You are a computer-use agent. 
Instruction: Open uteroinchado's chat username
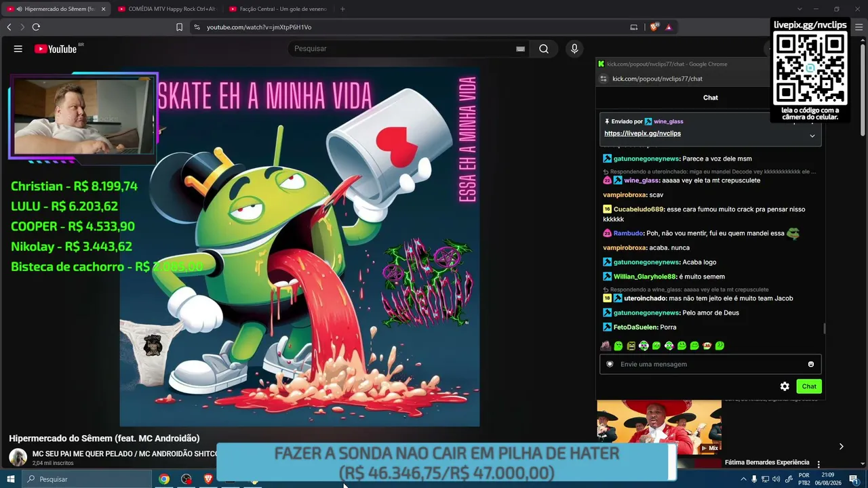[x=645, y=298]
